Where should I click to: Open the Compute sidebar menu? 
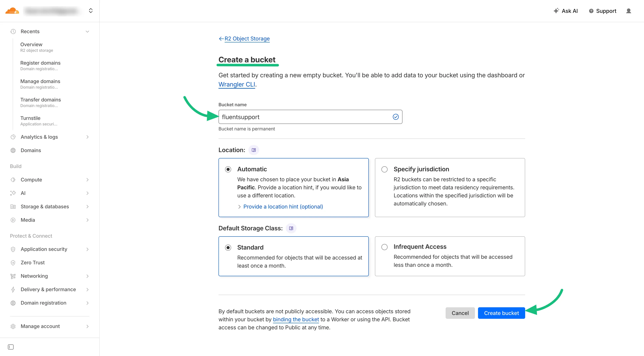coord(31,180)
